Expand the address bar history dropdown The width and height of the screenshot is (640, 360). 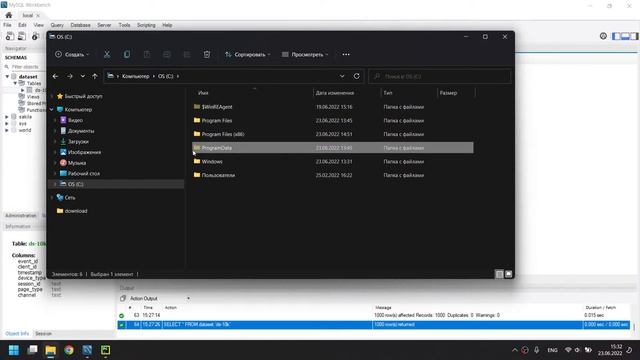342,76
